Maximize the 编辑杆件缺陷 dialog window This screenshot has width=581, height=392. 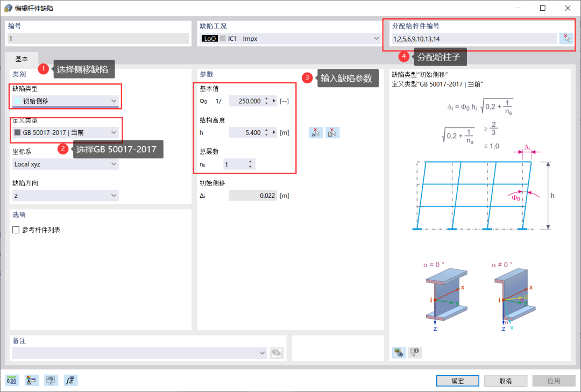542,8
